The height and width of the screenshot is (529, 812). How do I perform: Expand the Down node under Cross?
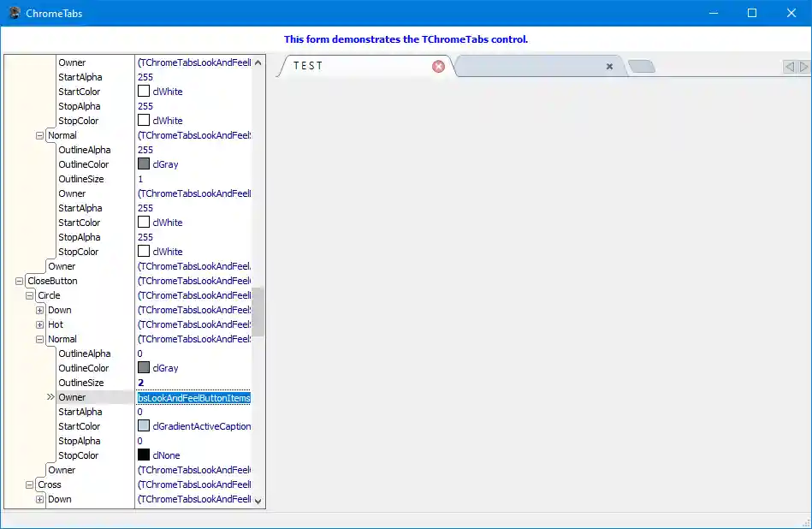[39, 498]
